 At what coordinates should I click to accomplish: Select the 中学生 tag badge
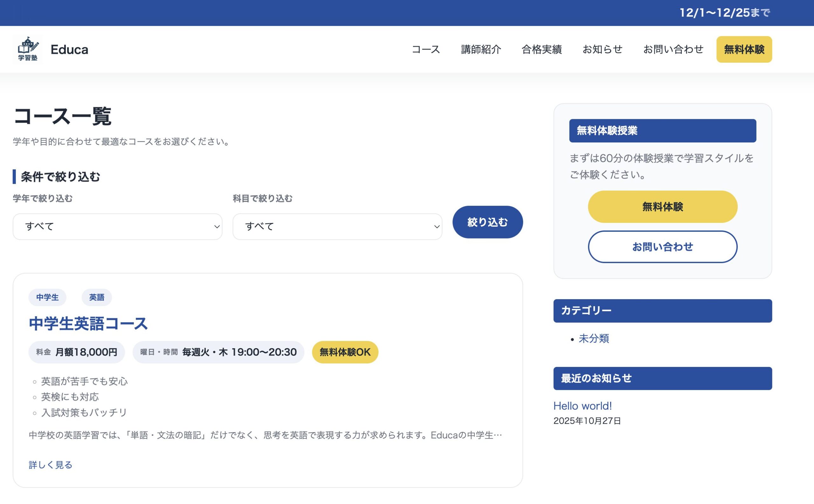47,297
